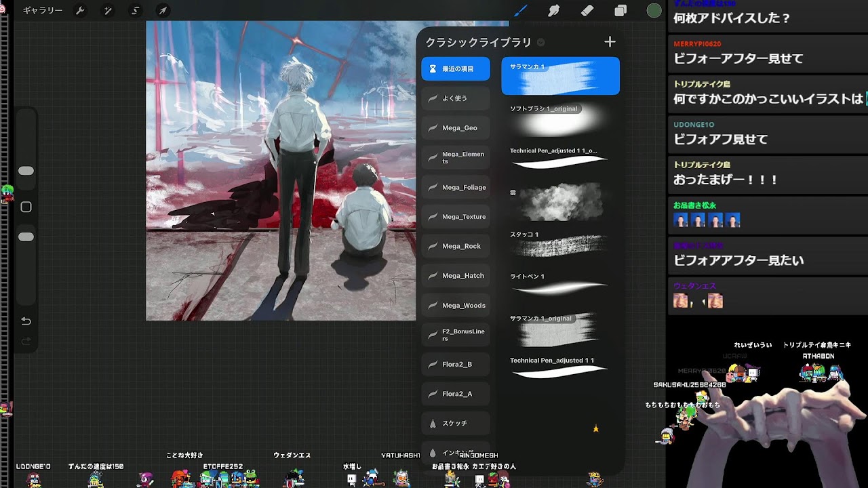Click the Mega_Rock brush stroke icon
This screenshot has width=868, height=488.
point(433,246)
